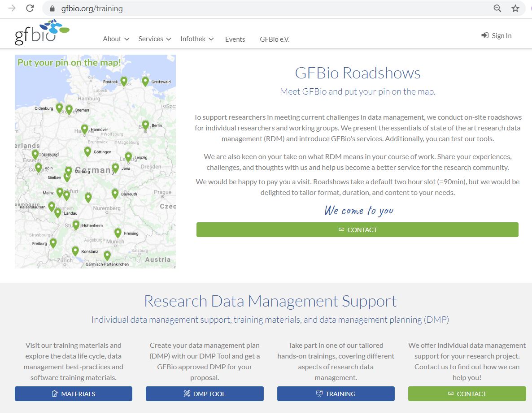Open the About menu
The image size is (532, 415).
116,39
